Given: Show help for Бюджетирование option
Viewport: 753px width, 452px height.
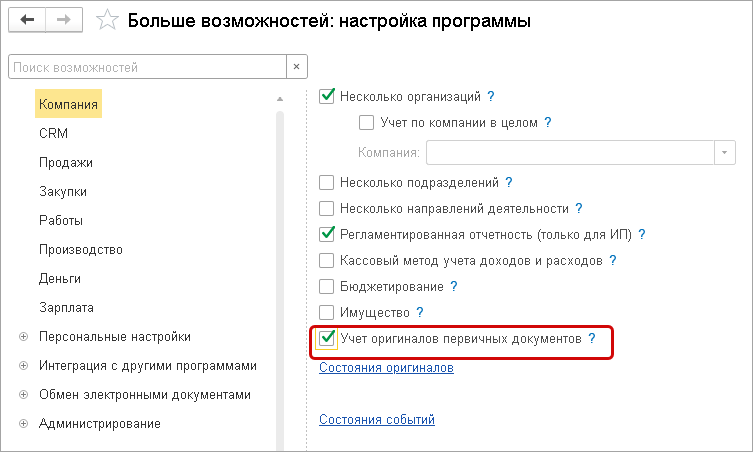Looking at the screenshot, I should pyautogui.click(x=453, y=286).
